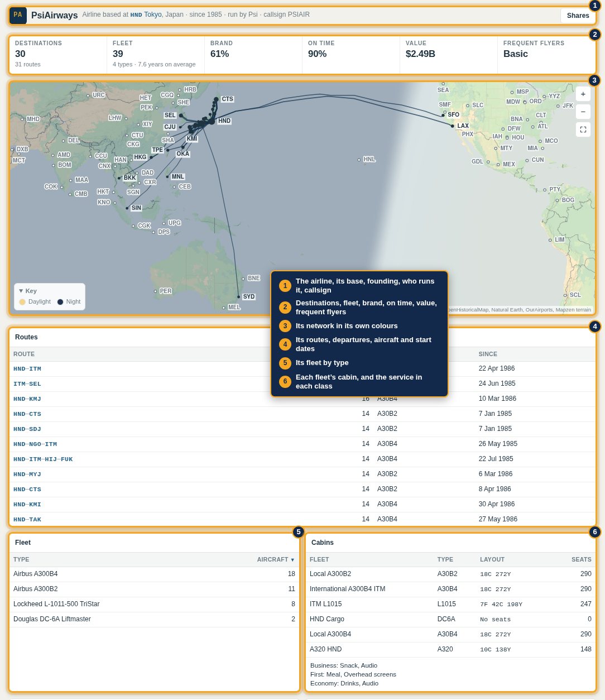The width and height of the screenshot is (605, 700).
Task: Click the Destinations stat showing 30
Action: tap(57, 55)
